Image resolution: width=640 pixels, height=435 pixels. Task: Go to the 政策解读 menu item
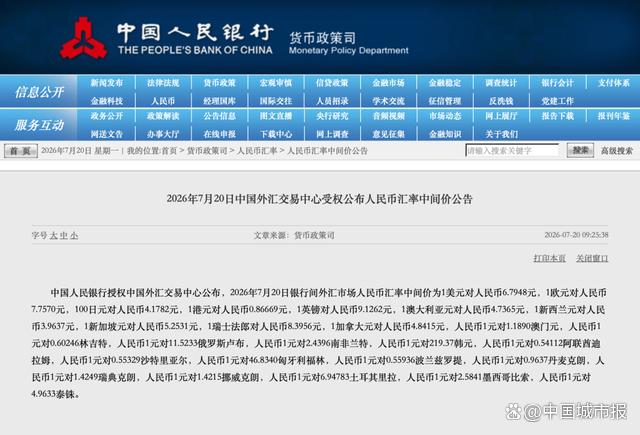[x=163, y=116]
